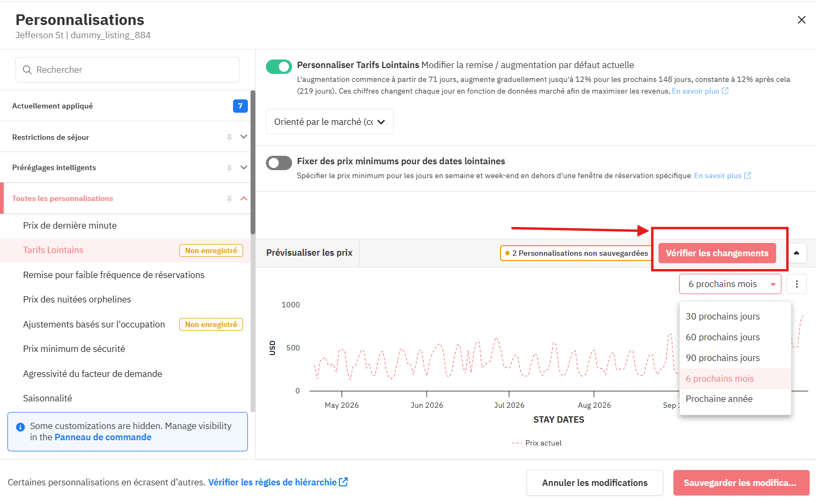Click the pin icon beside Restrictions de séjour
This screenshot has width=816, height=504.
(229, 137)
